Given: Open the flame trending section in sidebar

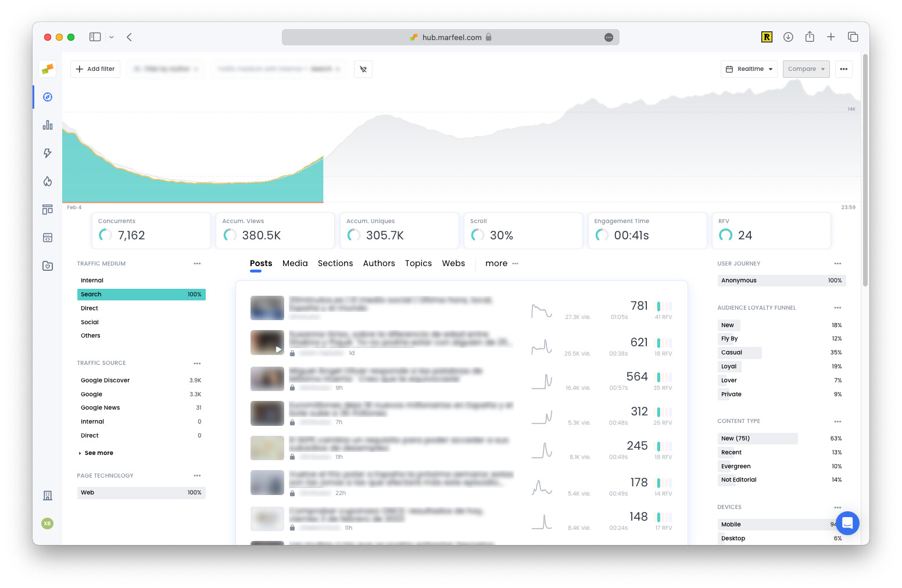Looking at the screenshot, I should point(47,181).
